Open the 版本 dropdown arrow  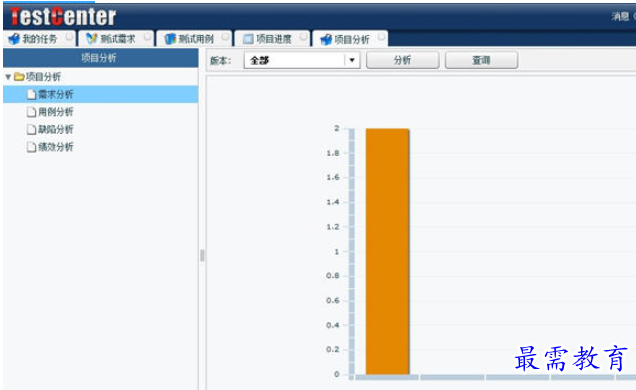coord(352,60)
